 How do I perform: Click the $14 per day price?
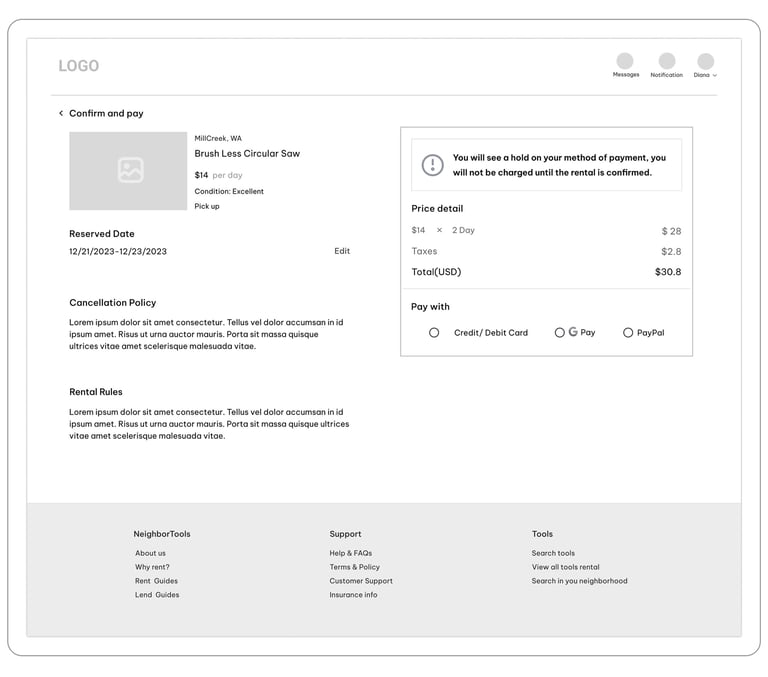click(218, 175)
